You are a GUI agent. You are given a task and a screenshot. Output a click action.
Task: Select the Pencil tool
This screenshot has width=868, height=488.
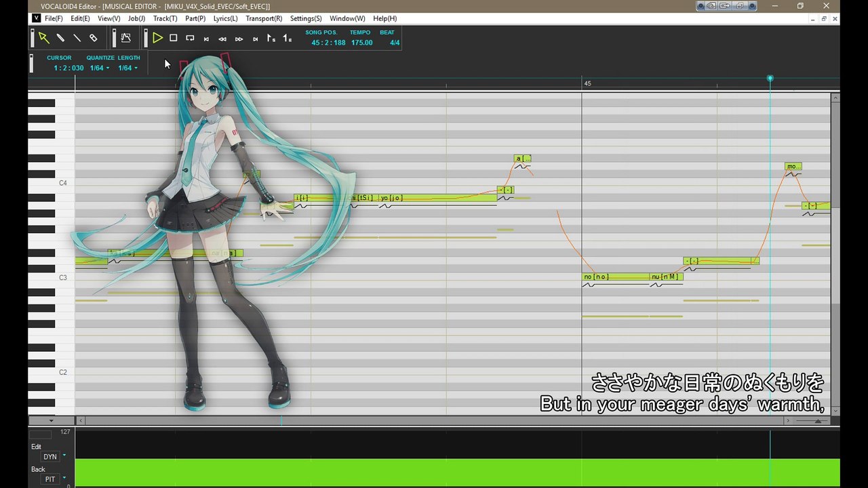point(60,38)
